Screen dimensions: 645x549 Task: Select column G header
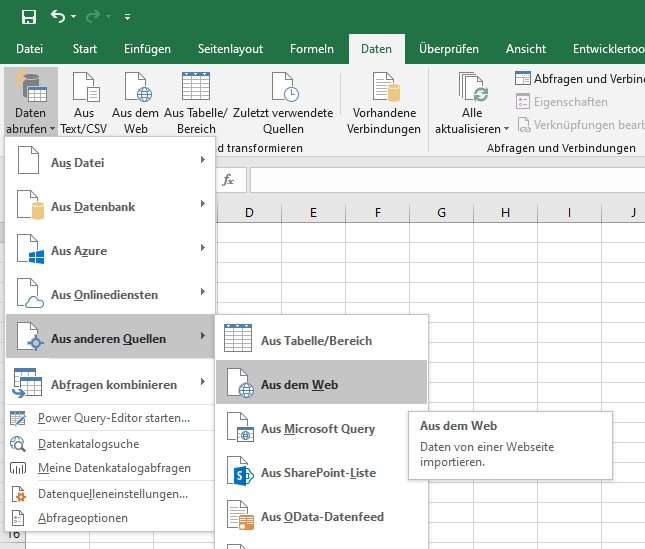click(x=441, y=213)
